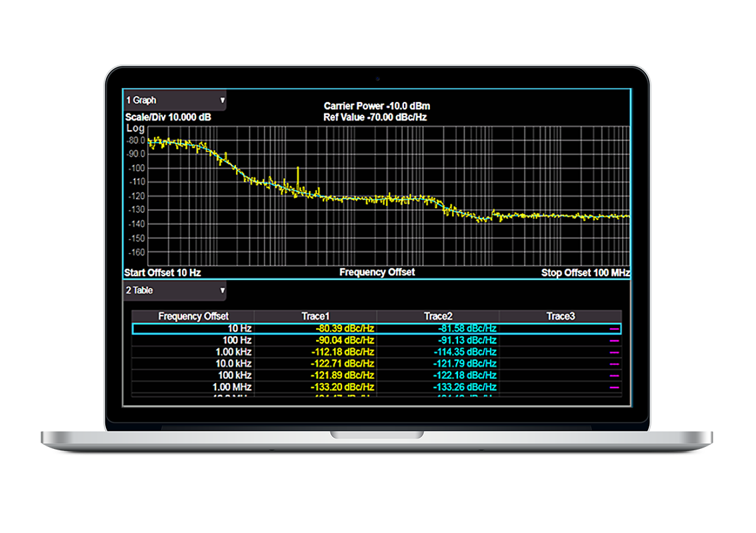Click the Frequency Offset axis label under graph

377,272
